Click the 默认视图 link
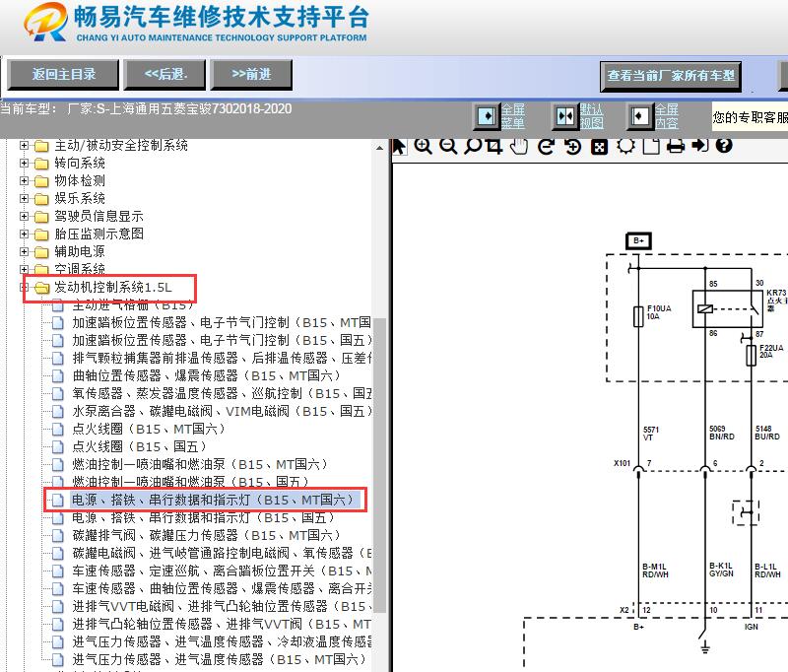The width and height of the screenshot is (788, 672). [592, 116]
